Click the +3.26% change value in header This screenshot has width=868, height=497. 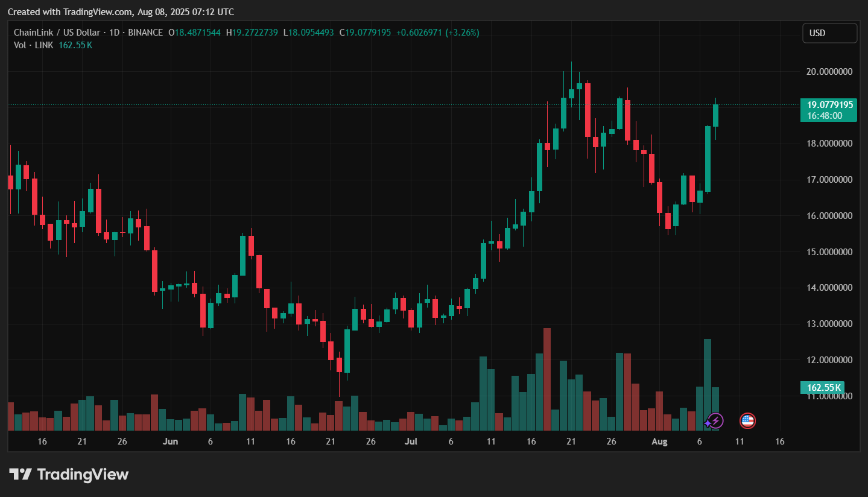tap(462, 33)
